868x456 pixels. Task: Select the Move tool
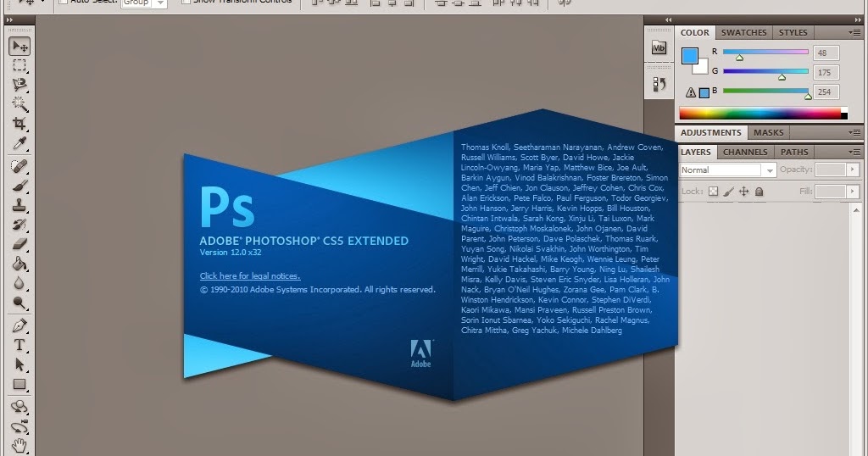point(19,47)
